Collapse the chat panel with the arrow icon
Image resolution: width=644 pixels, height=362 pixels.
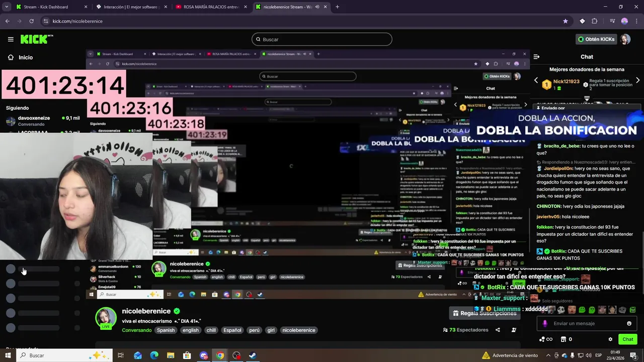coord(536,57)
